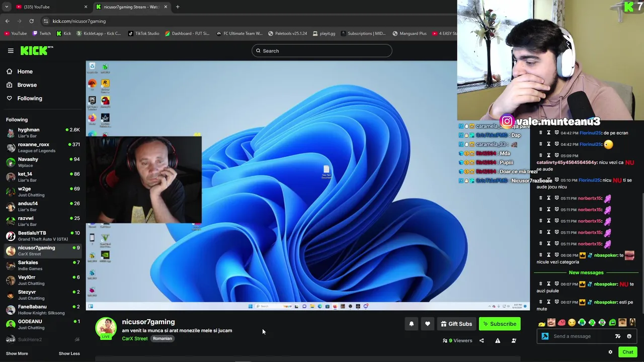Viewport: 644px width, 362px height.
Task: Click the 7TV emote icon in chat box
Action: click(x=618, y=336)
